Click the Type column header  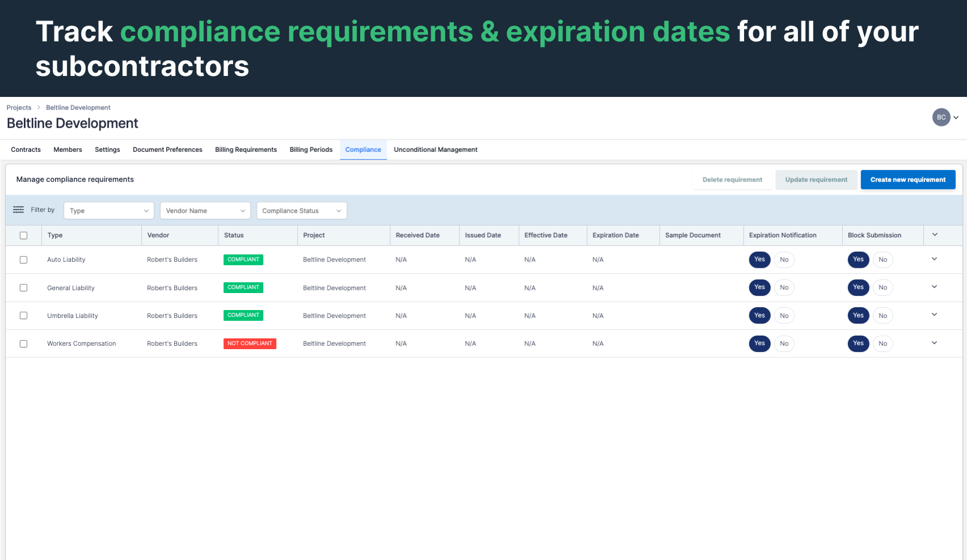point(91,235)
